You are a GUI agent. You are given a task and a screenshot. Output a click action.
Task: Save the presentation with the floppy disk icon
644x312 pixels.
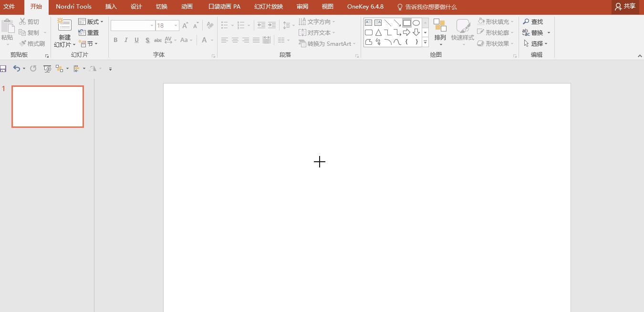pos(3,69)
